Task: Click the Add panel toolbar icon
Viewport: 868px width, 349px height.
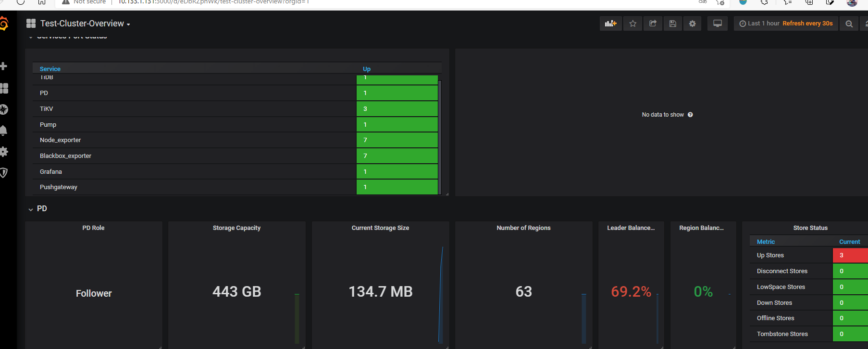Action: click(x=611, y=24)
